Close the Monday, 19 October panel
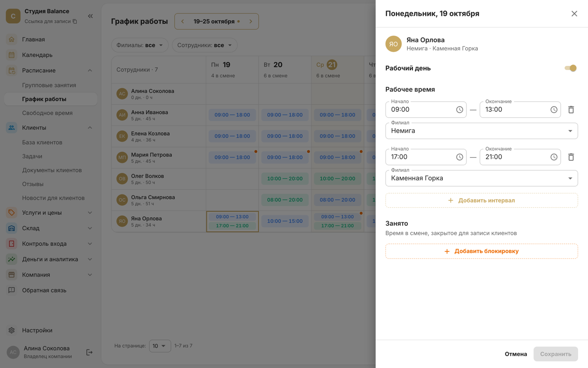 click(574, 14)
